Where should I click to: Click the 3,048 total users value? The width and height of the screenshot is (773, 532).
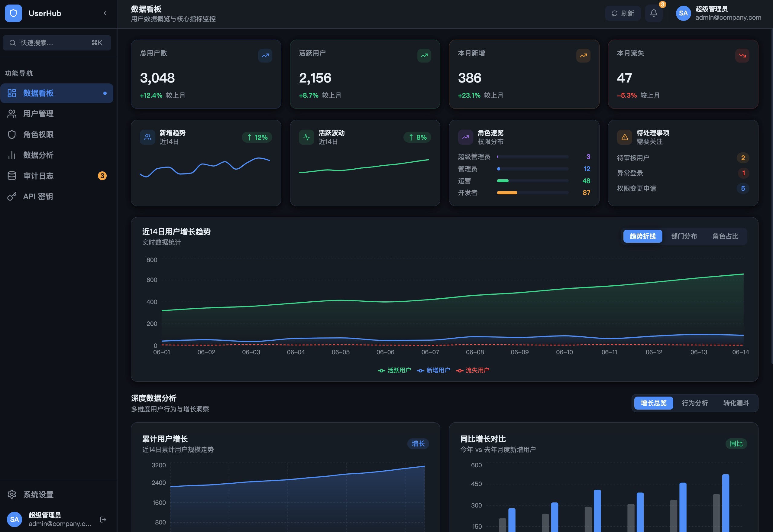coord(157,78)
